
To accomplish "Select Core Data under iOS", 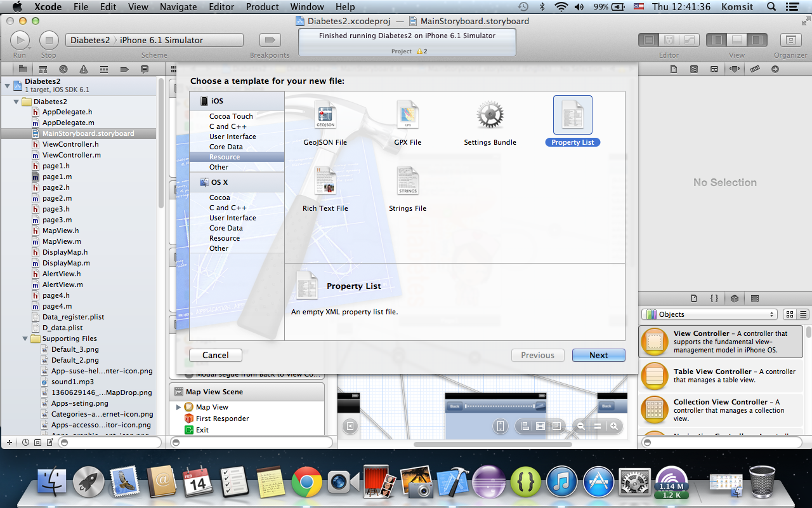I will (x=226, y=147).
